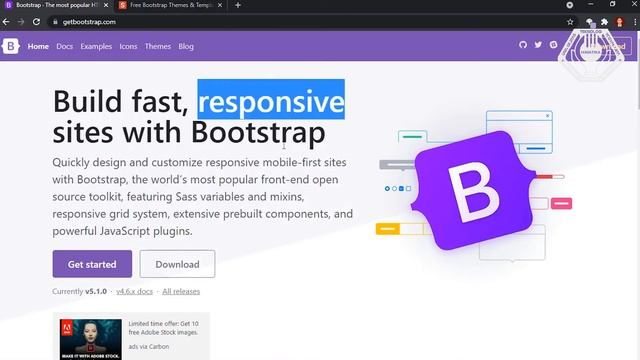
Task: Switch to the Free Bootstrap Themes tab
Action: (169, 5)
